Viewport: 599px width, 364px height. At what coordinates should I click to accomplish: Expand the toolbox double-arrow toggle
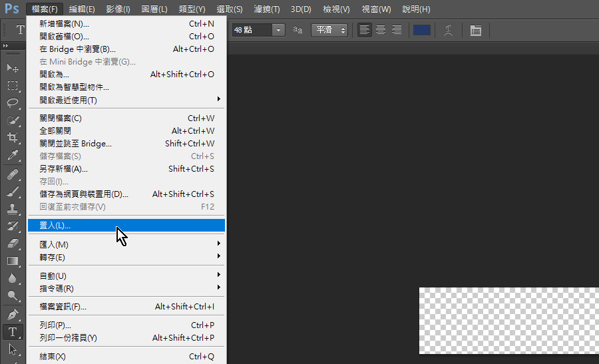coord(5,45)
